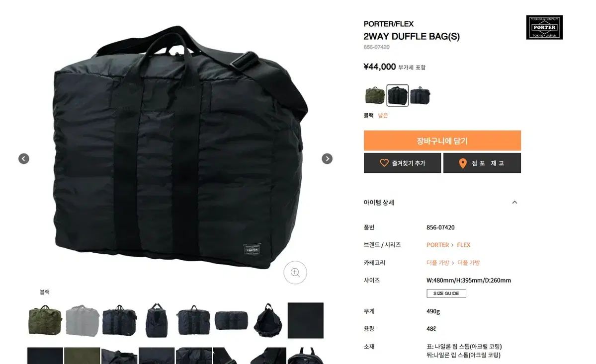Click the previous image arrow
Image resolution: width=596 pixels, height=364 pixels.
pyautogui.click(x=23, y=158)
